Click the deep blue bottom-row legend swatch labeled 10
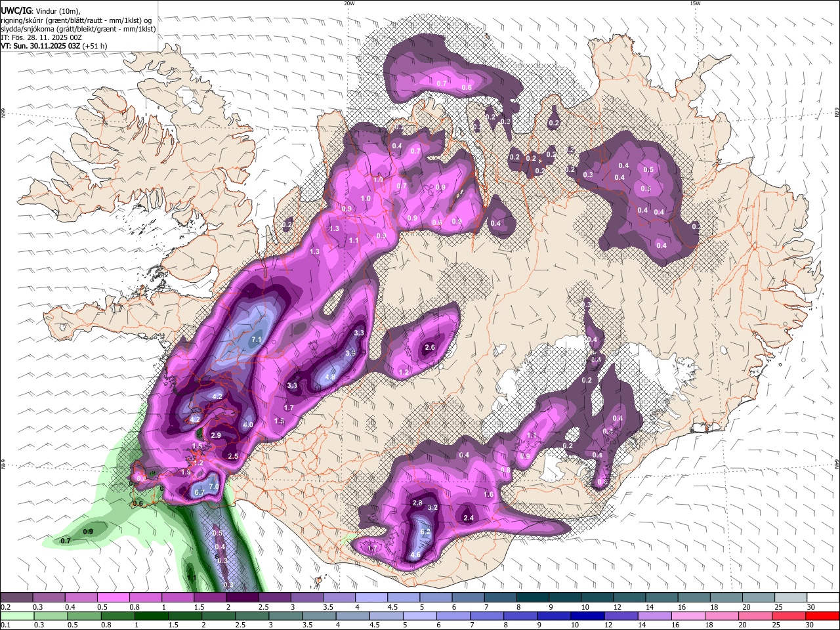 (x=587, y=616)
